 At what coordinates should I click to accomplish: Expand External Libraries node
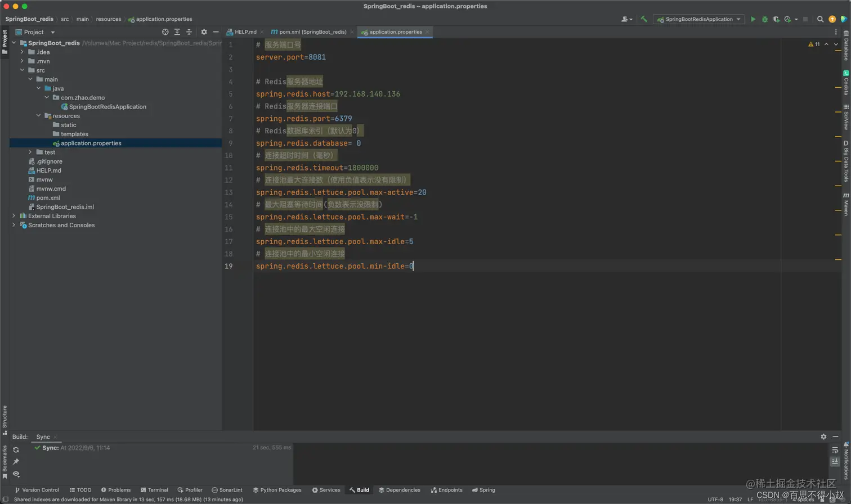14,216
